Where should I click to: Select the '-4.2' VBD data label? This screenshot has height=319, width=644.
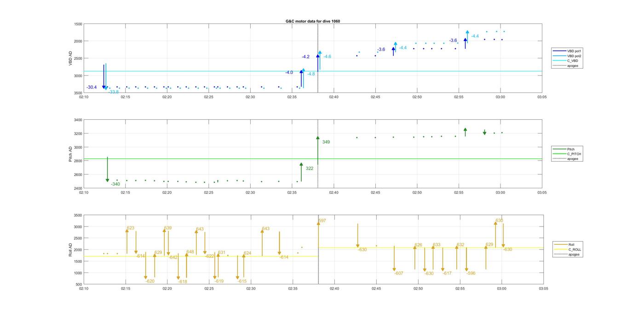point(305,57)
